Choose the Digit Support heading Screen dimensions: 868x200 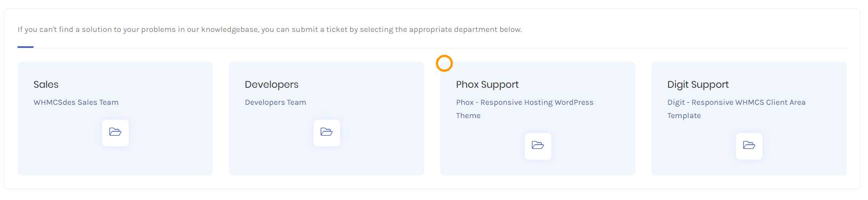coord(698,85)
